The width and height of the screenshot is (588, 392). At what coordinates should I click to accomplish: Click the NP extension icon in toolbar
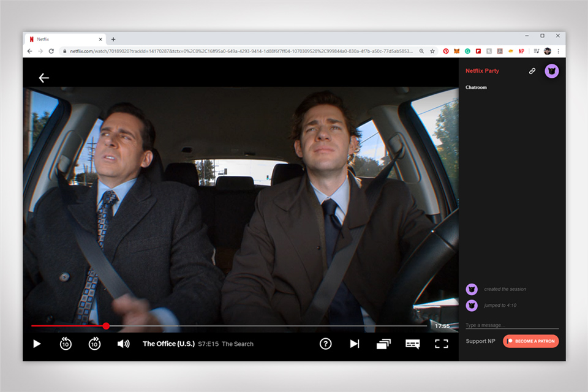(x=521, y=51)
